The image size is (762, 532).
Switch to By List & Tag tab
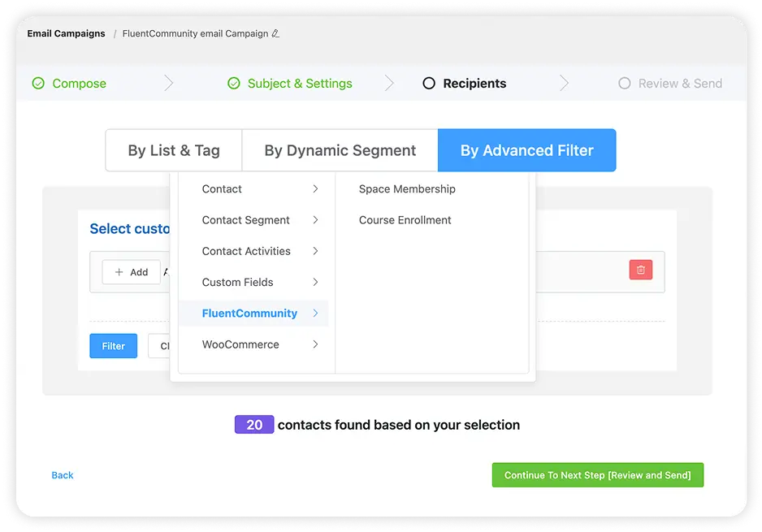(x=174, y=150)
